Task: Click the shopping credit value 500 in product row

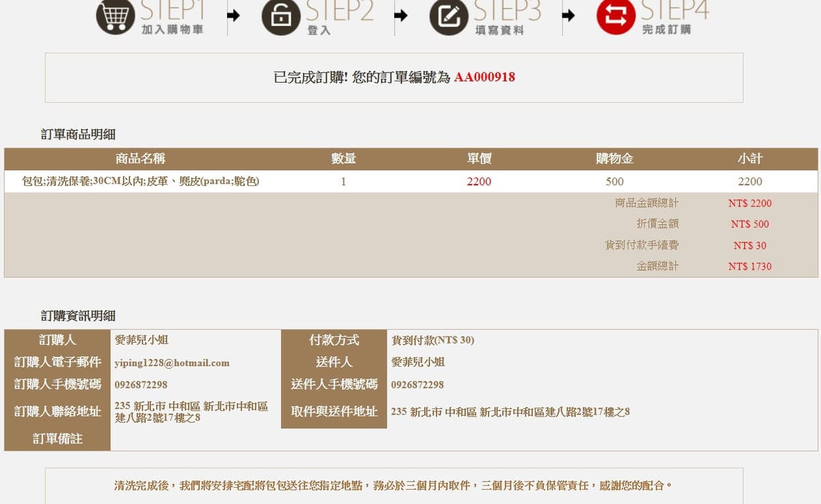Action: [x=614, y=182]
